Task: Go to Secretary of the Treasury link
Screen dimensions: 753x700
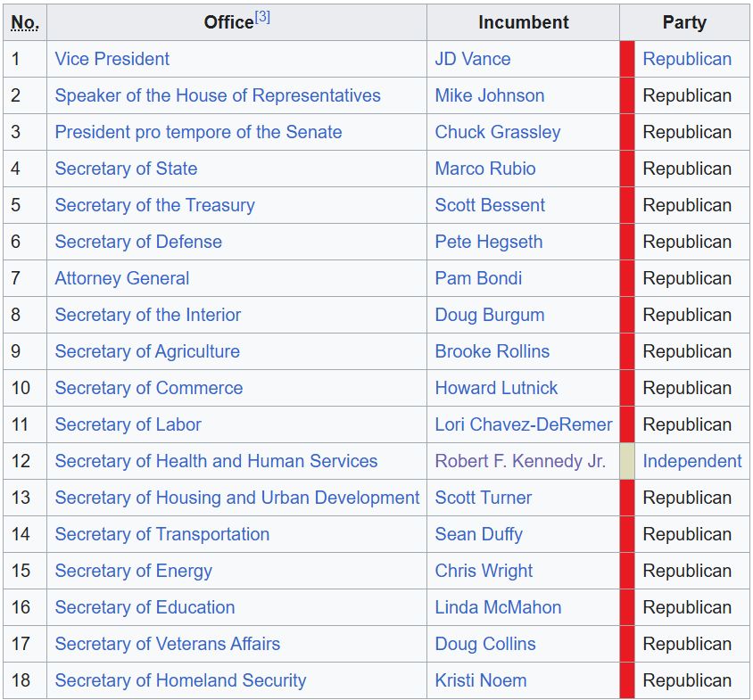Action: click(x=154, y=205)
